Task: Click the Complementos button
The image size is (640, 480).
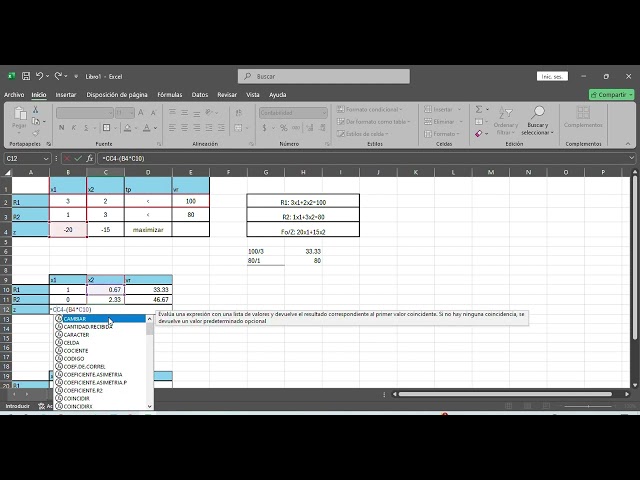Action: click(583, 117)
